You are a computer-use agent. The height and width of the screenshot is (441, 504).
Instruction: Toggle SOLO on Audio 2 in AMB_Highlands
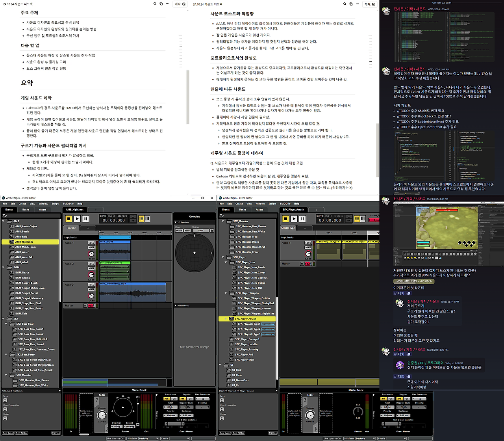click(91, 264)
